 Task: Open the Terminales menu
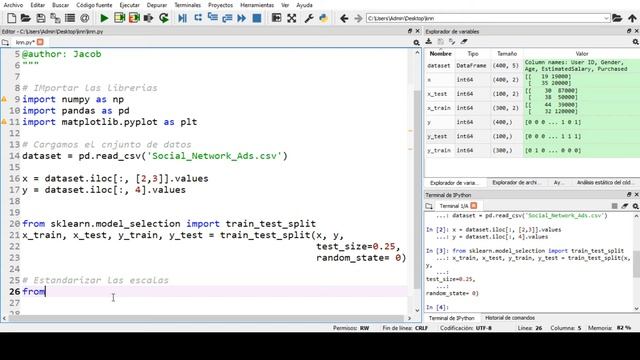[187, 5]
